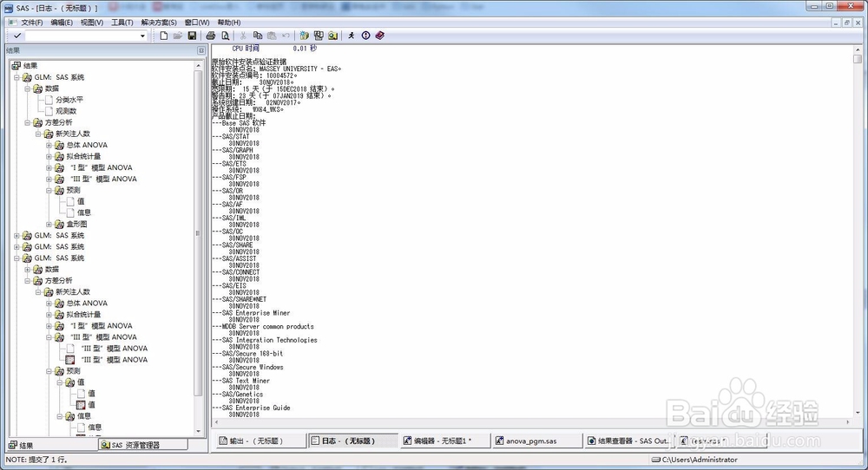This screenshot has width=868, height=470.
Task: Click the NOTE: 提交了 1 行 status message
Action: coord(36,460)
